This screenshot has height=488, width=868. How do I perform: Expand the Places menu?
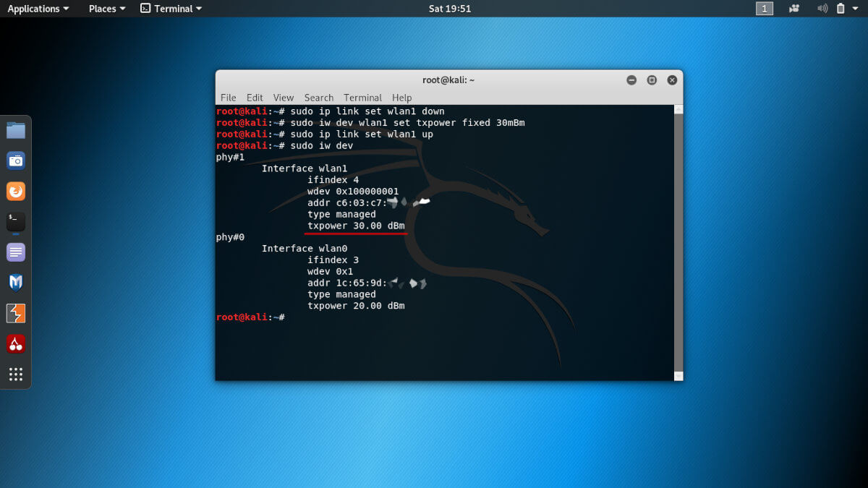coord(106,9)
